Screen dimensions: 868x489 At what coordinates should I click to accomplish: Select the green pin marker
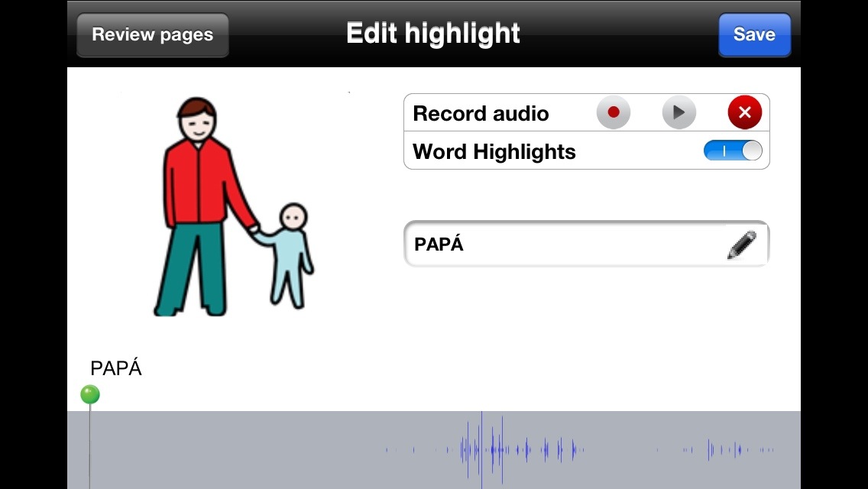[90, 394]
